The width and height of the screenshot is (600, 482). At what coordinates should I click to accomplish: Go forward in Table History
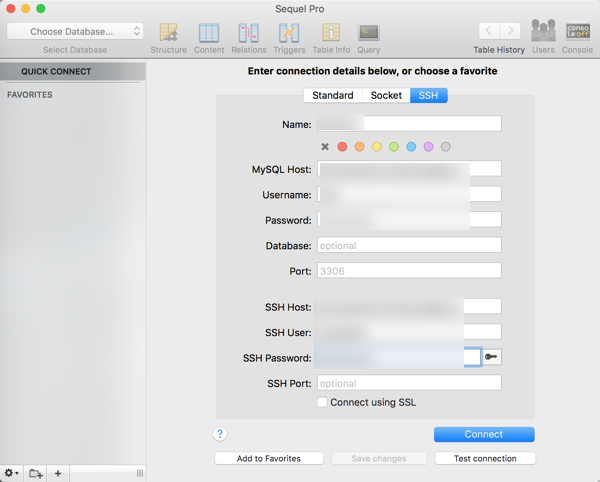[x=510, y=31]
